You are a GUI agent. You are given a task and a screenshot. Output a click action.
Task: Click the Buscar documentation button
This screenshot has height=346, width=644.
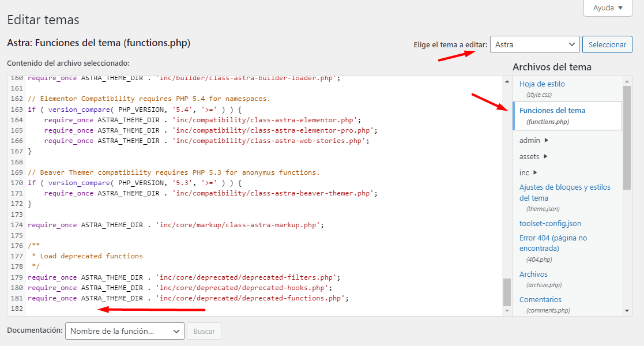coord(204,331)
